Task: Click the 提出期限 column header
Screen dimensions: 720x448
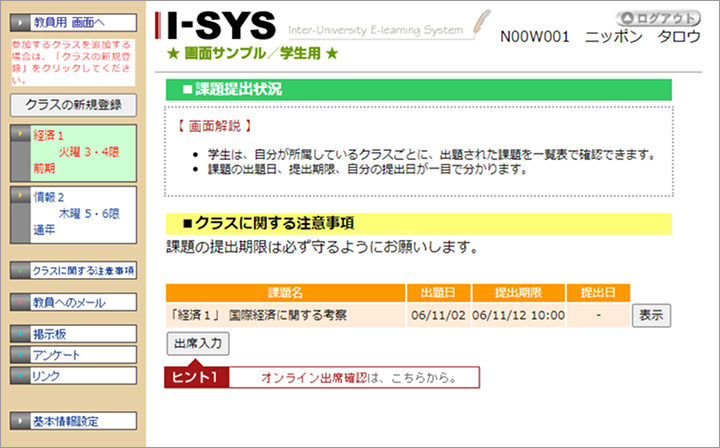Action: (518, 293)
